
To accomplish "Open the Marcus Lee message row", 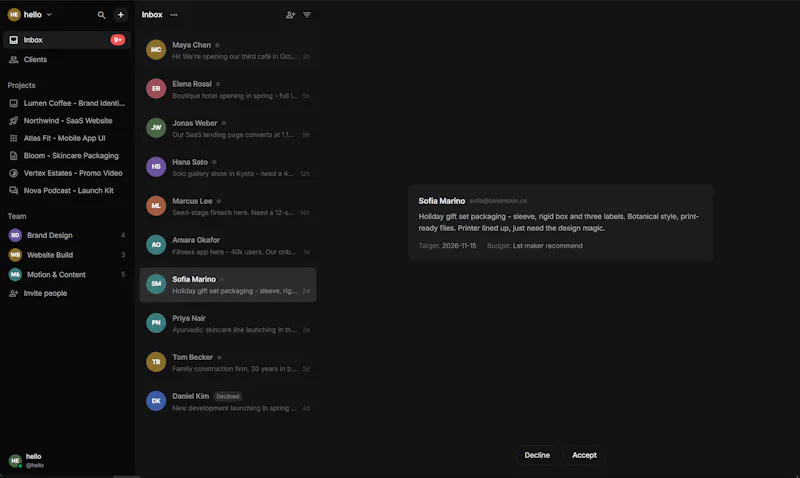I will tap(228, 206).
